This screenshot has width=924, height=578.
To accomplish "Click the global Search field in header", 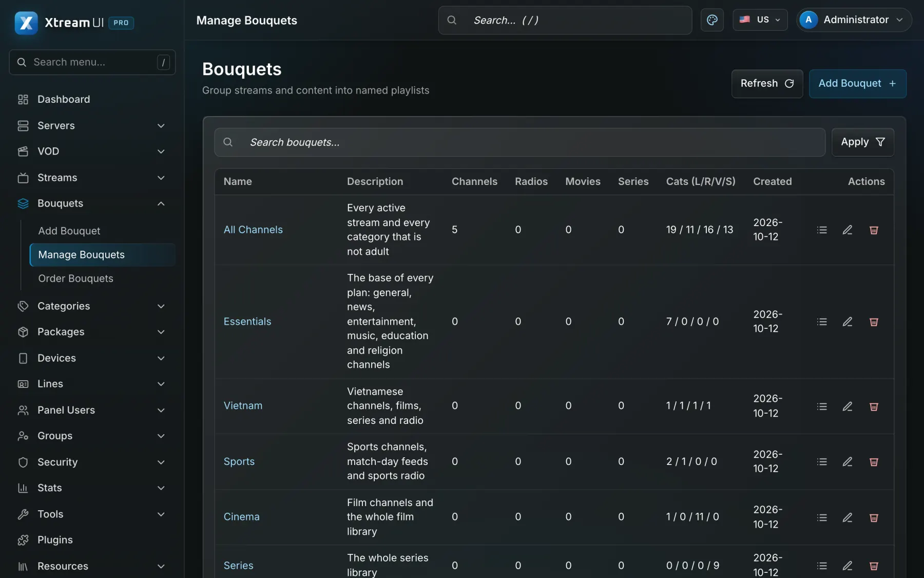I will click(565, 20).
